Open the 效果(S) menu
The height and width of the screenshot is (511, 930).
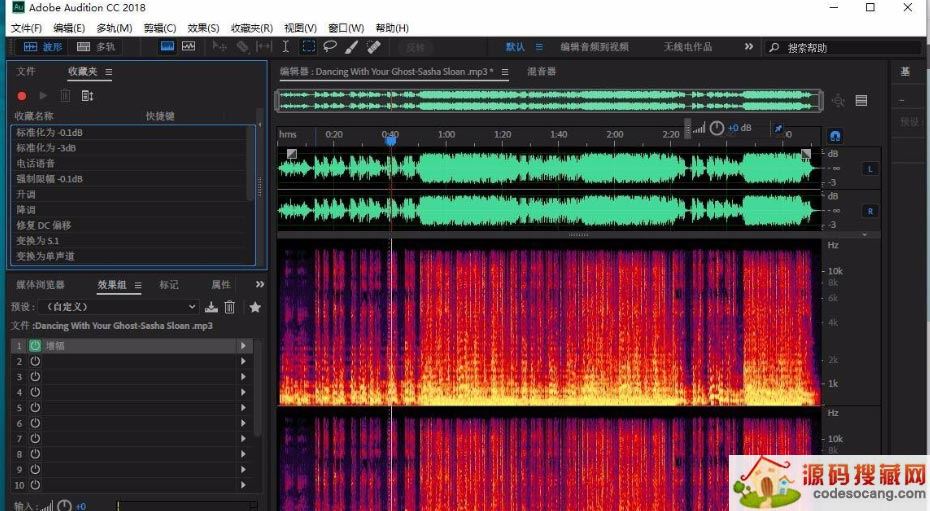tap(203, 28)
